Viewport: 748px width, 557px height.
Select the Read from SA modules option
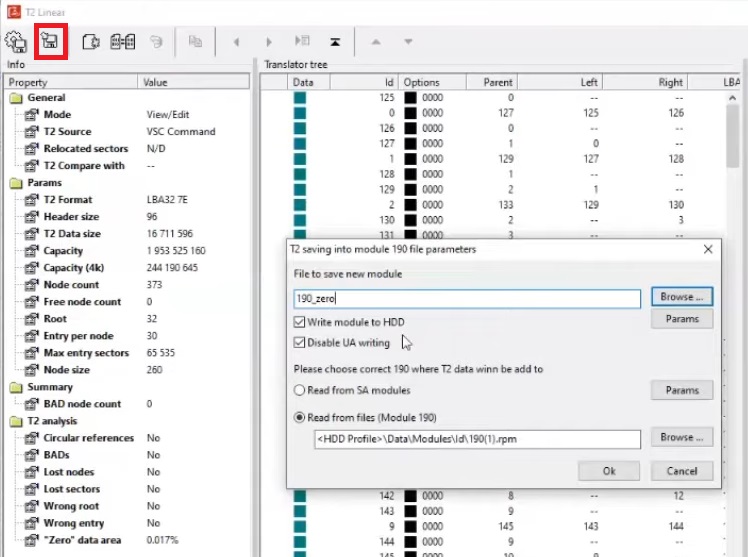tap(299, 390)
